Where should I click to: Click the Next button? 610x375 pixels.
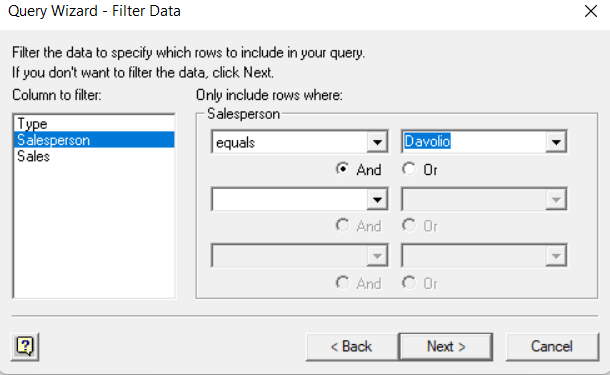coord(446,347)
